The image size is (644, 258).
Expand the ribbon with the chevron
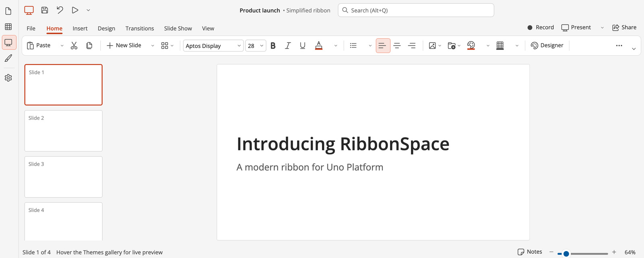634,49
